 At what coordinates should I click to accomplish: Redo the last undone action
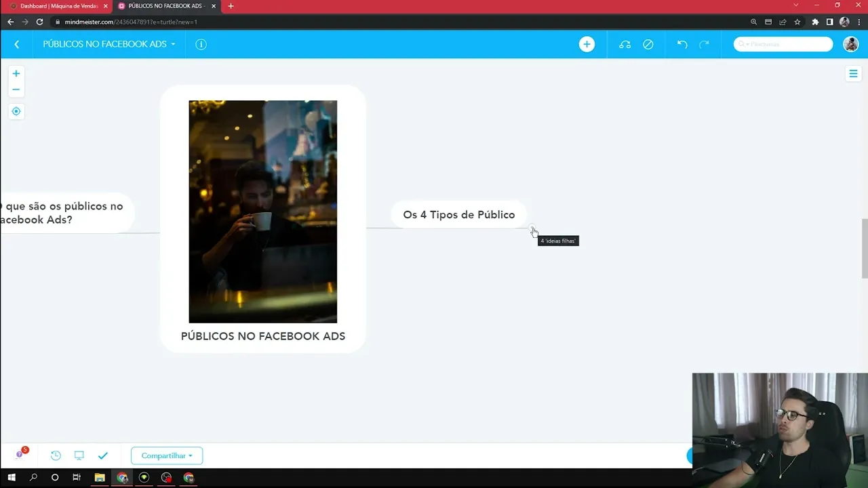[705, 44]
